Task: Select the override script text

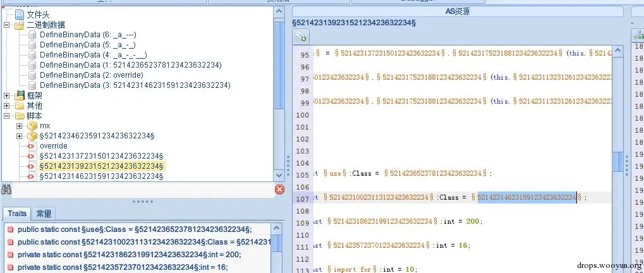Action: point(53,146)
